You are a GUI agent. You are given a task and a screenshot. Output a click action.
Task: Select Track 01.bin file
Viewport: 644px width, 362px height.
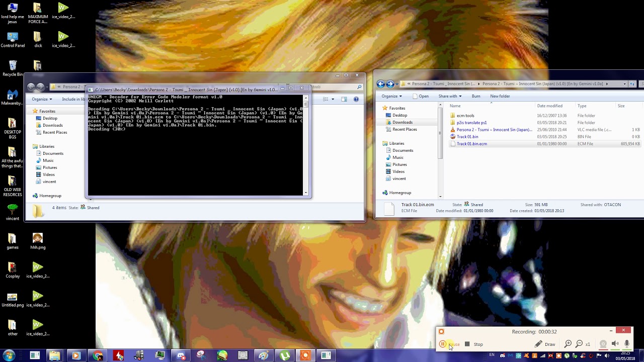coord(467,137)
